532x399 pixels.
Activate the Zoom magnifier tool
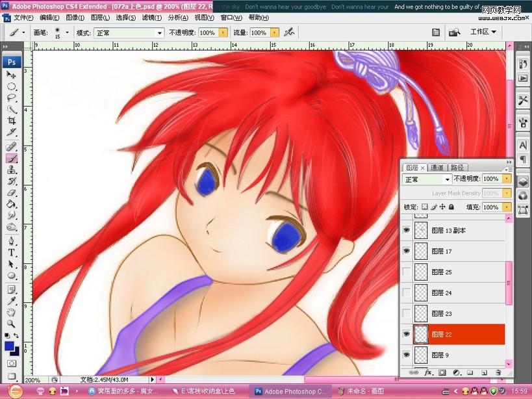point(12,323)
